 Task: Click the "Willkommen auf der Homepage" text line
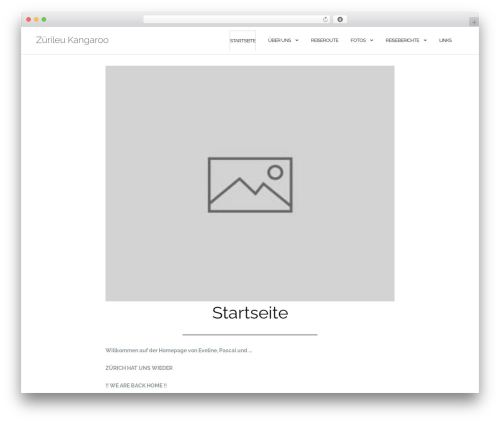click(179, 350)
